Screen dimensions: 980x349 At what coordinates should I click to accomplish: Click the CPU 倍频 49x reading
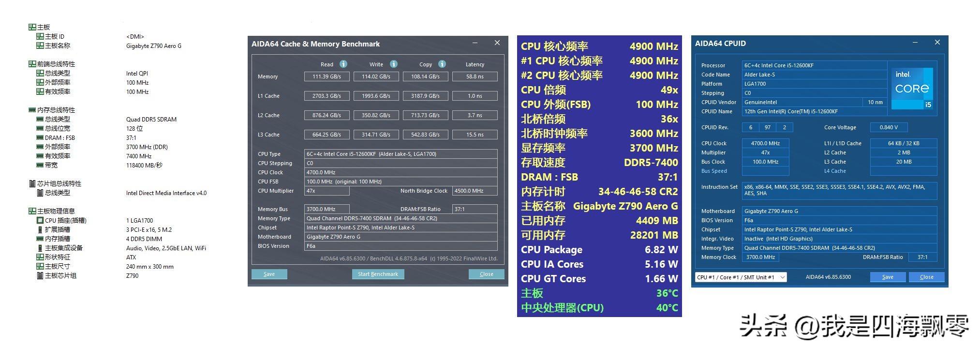pos(669,90)
